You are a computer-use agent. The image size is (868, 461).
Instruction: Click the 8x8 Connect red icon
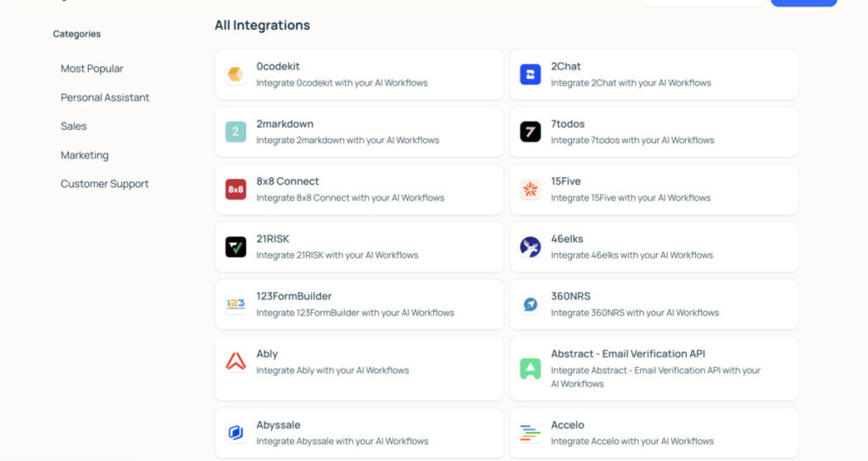236,189
